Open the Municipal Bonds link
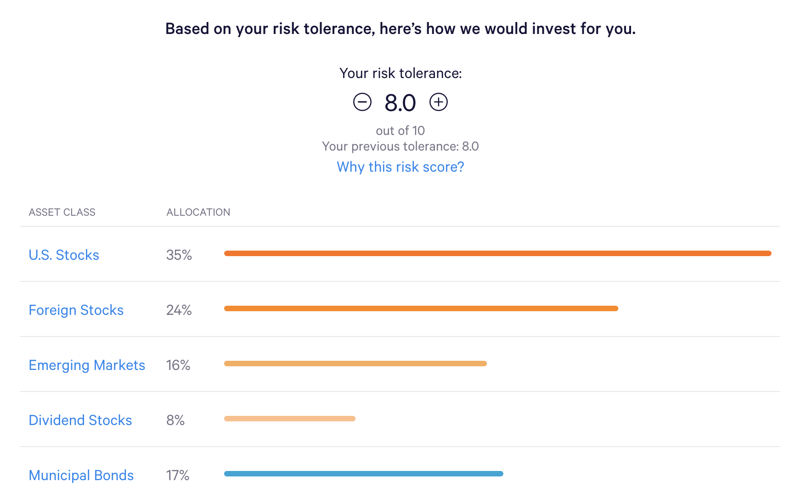Screen dimensions: 812x504 click(x=81, y=475)
